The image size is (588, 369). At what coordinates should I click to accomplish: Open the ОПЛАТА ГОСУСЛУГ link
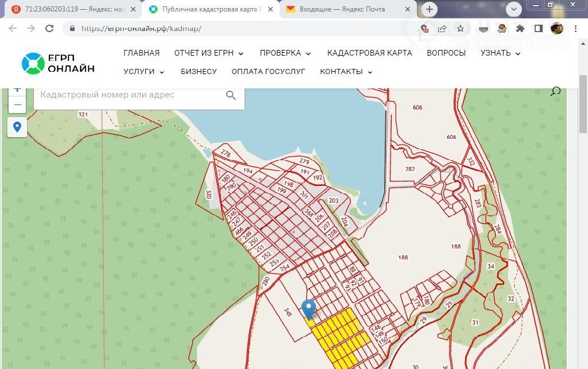pyautogui.click(x=268, y=72)
